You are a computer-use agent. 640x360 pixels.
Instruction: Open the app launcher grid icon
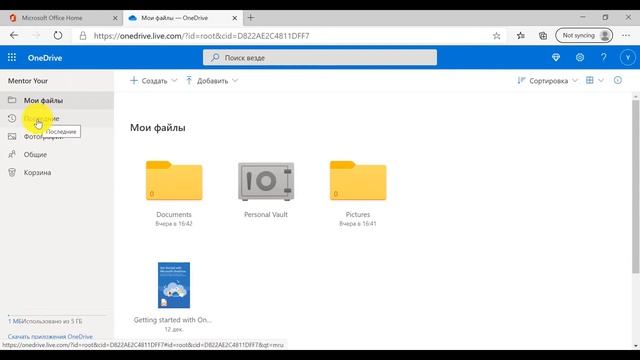coord(12,58)
